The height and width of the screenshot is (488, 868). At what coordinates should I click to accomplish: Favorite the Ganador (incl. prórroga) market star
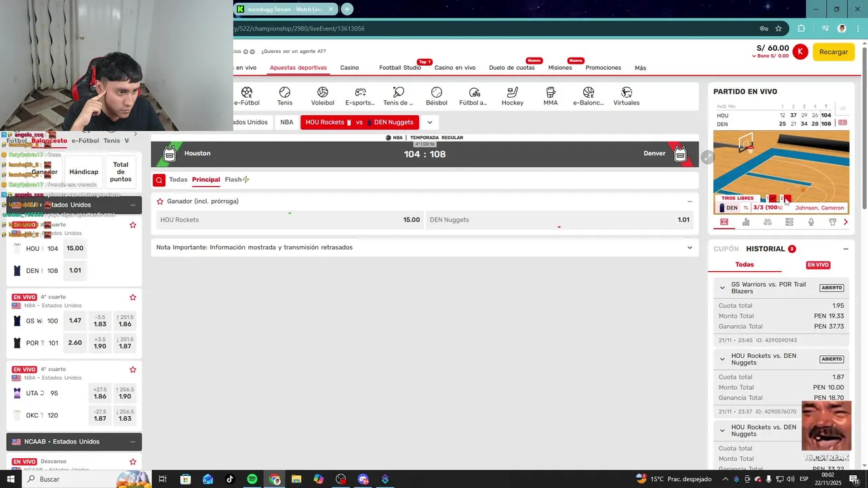pyautogui.click(x=160, y=201)
